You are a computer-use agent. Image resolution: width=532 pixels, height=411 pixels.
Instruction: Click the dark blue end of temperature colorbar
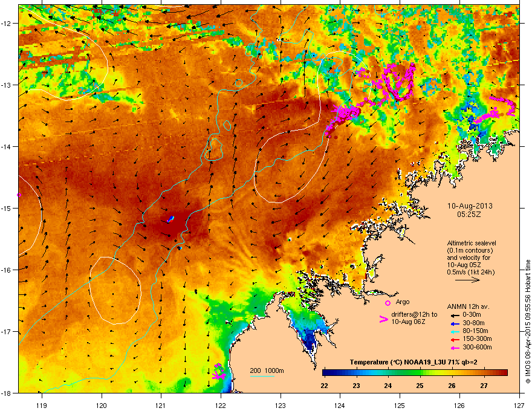[326, 373]
